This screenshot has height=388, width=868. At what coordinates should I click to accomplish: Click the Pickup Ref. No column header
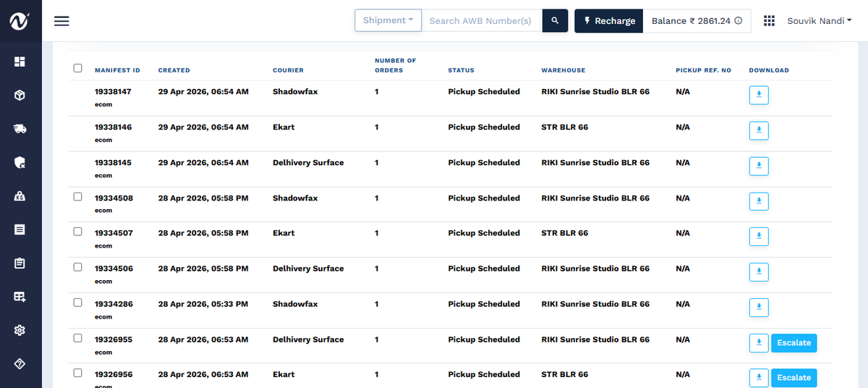704,70
